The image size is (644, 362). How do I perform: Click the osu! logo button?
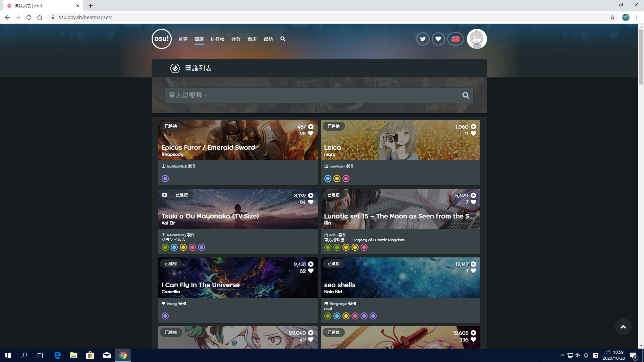point(161,39)
